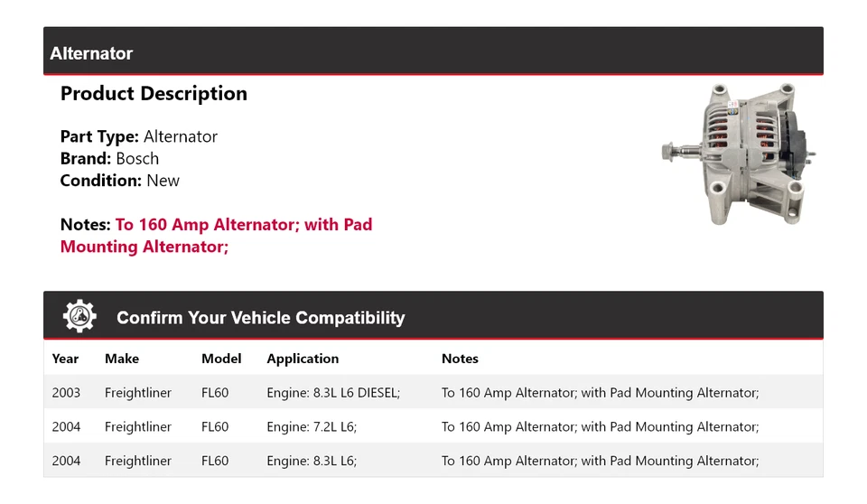This screenshot has width=867, height=504.
Task: Click the red 160 Amp Alternator notes text
Action: 217,235
